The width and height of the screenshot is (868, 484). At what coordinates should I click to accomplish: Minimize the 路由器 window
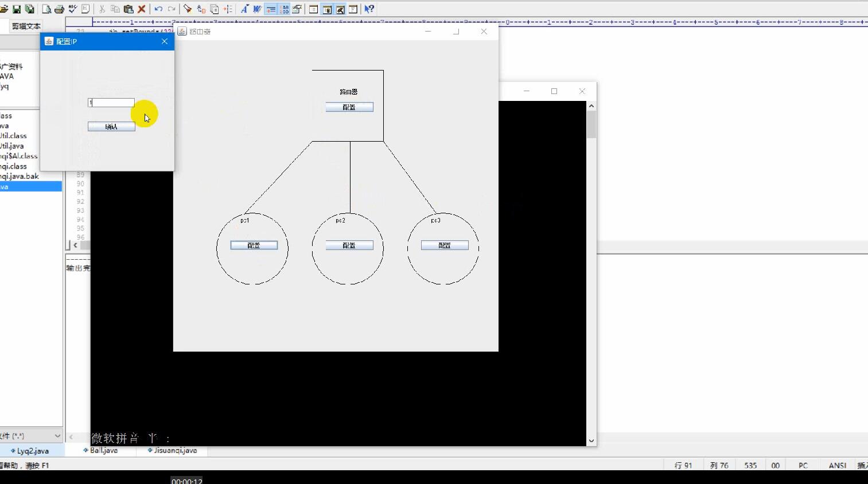point(428,32)
